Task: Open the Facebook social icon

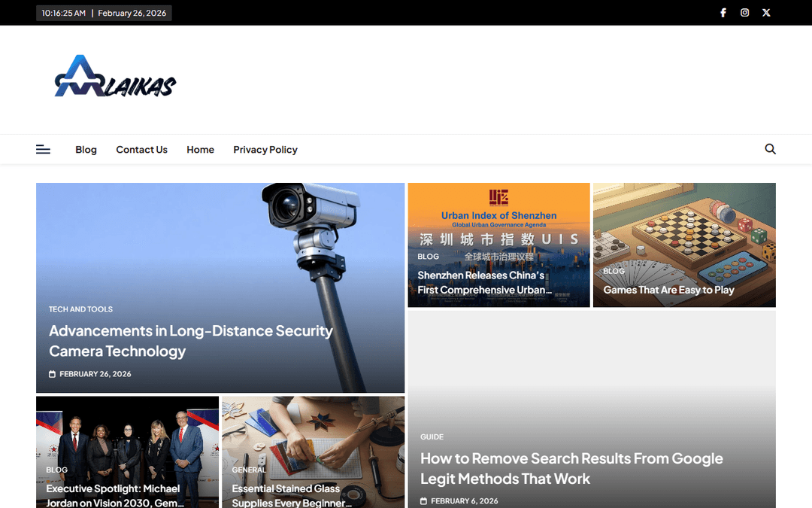Action: tap(723, 13)
